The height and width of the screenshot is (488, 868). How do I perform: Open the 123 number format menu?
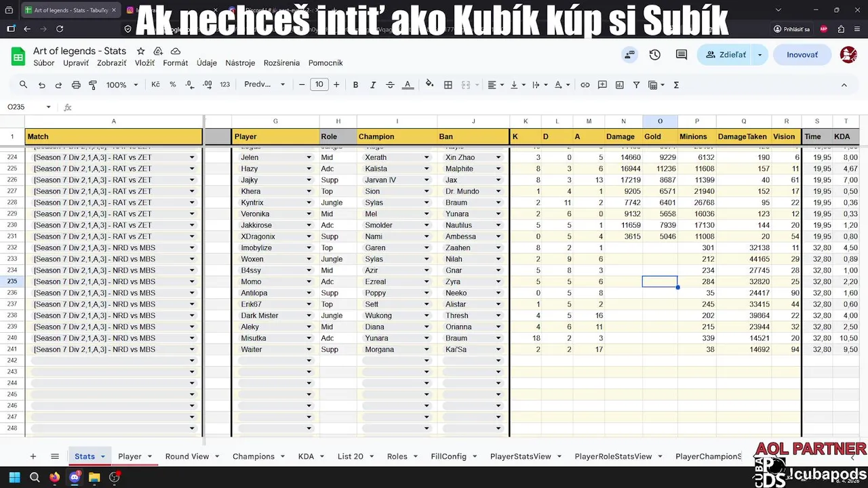click(x=225, y=85)
